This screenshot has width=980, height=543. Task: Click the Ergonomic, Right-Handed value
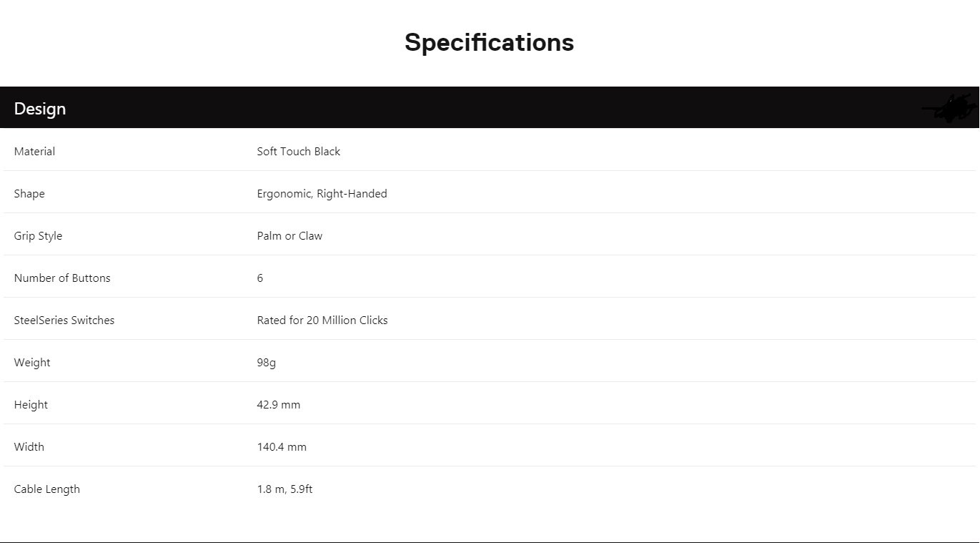pyautogui.click(x=322, y=194)
